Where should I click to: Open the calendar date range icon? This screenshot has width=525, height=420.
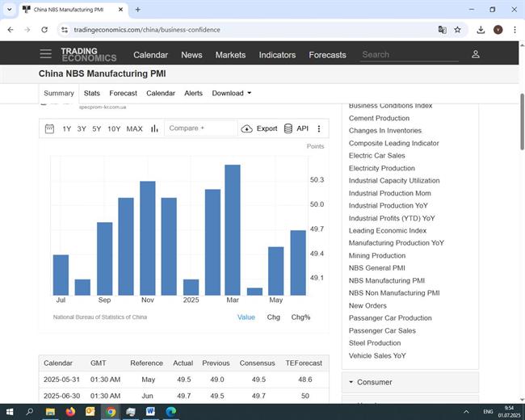[49, 128]
